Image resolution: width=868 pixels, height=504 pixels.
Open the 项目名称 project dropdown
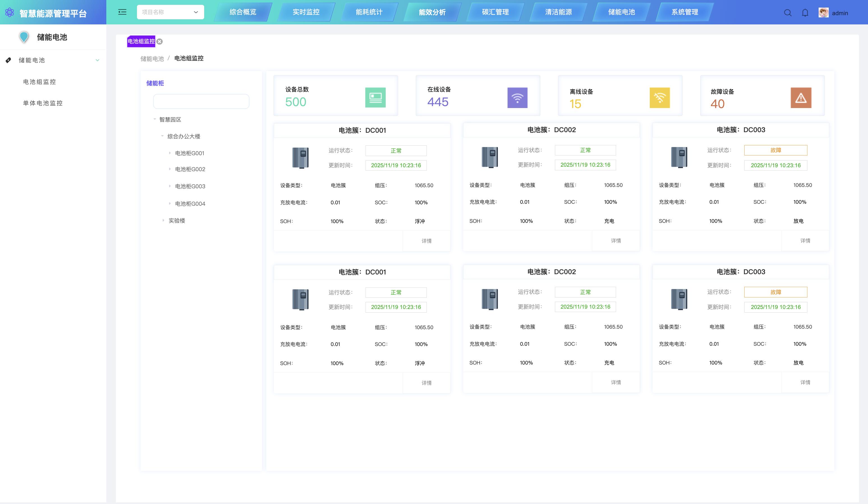170,12
